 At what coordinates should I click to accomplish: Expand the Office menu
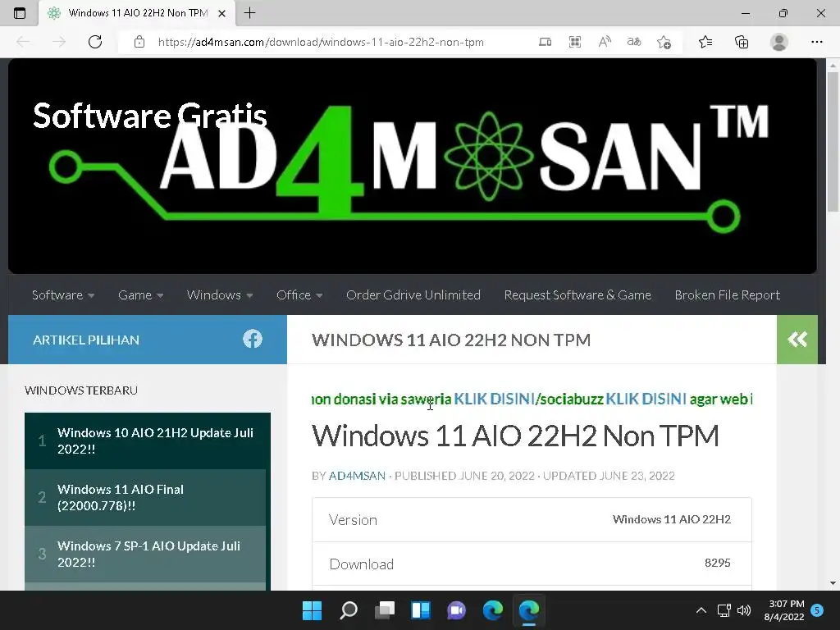pyautogui.click(x=299, y=295)
